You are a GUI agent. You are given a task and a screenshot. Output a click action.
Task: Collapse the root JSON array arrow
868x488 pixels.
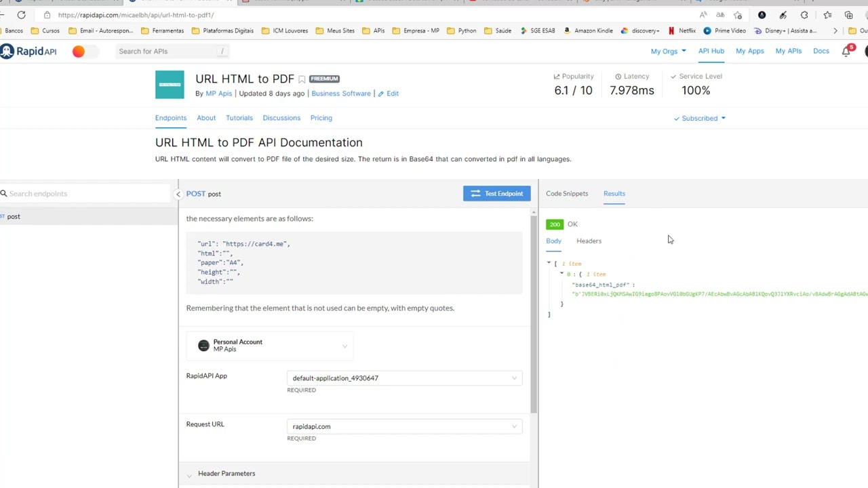tap(549, 263)
